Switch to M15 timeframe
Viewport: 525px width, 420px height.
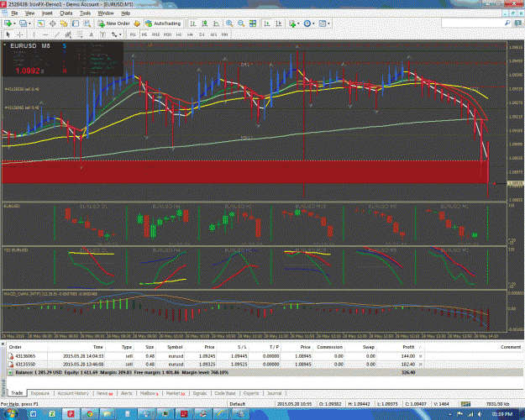tap(155, 34)
